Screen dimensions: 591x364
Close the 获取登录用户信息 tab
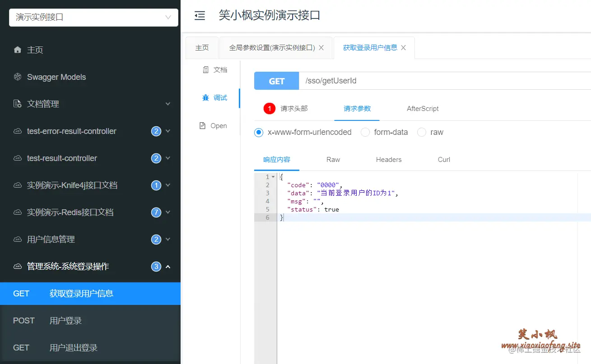click(x=404, y=48)
